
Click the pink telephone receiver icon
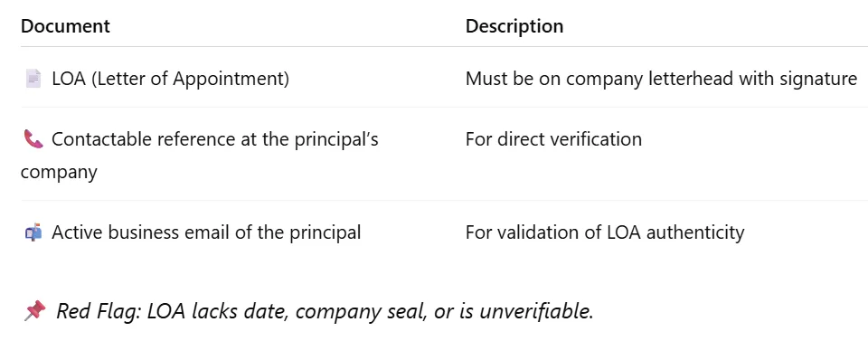click(33, 139)
